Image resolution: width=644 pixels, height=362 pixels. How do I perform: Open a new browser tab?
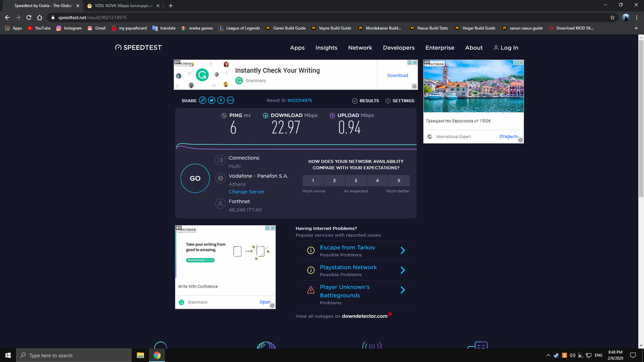(x=171, y=6)
